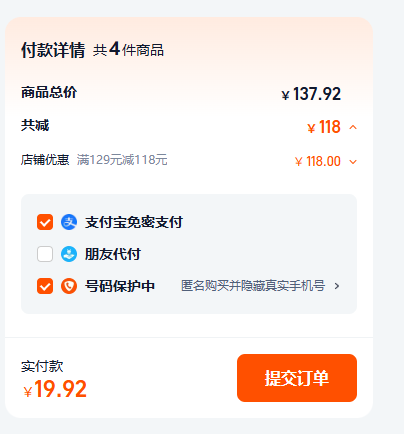Uncheck the 号码保护中 checkbox

[45, 286]
